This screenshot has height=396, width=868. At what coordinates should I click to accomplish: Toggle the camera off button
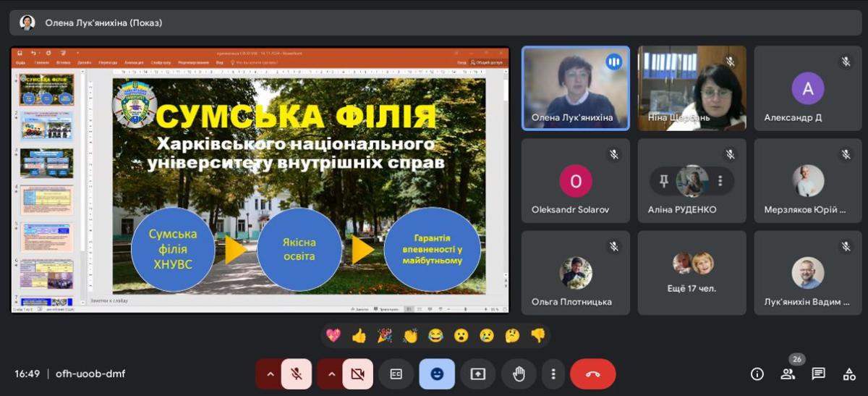(357, 374)
